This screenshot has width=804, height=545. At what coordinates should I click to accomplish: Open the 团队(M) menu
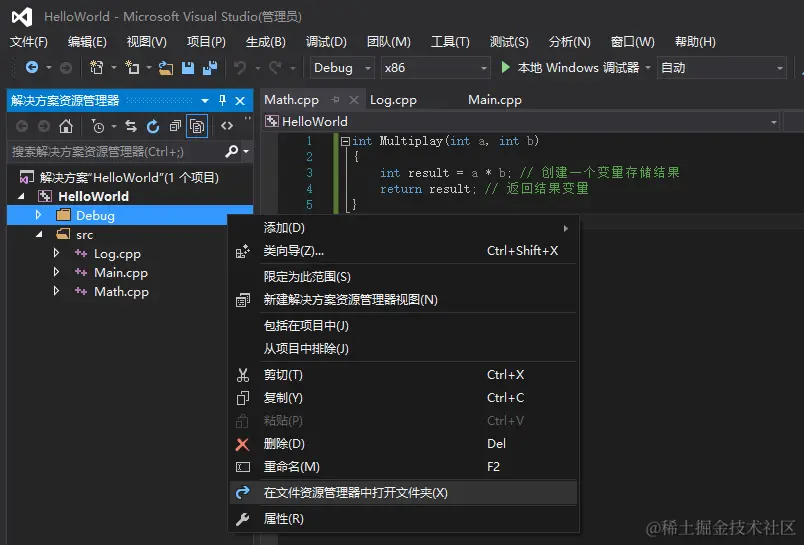pos(389,42)
